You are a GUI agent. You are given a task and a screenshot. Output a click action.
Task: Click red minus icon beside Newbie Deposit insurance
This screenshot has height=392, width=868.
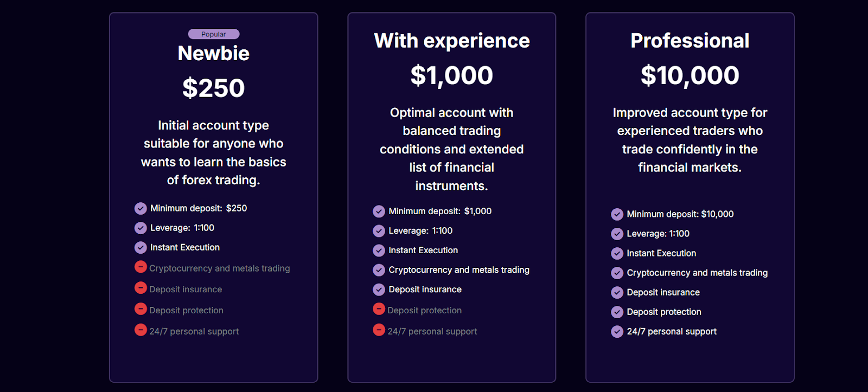141,288
